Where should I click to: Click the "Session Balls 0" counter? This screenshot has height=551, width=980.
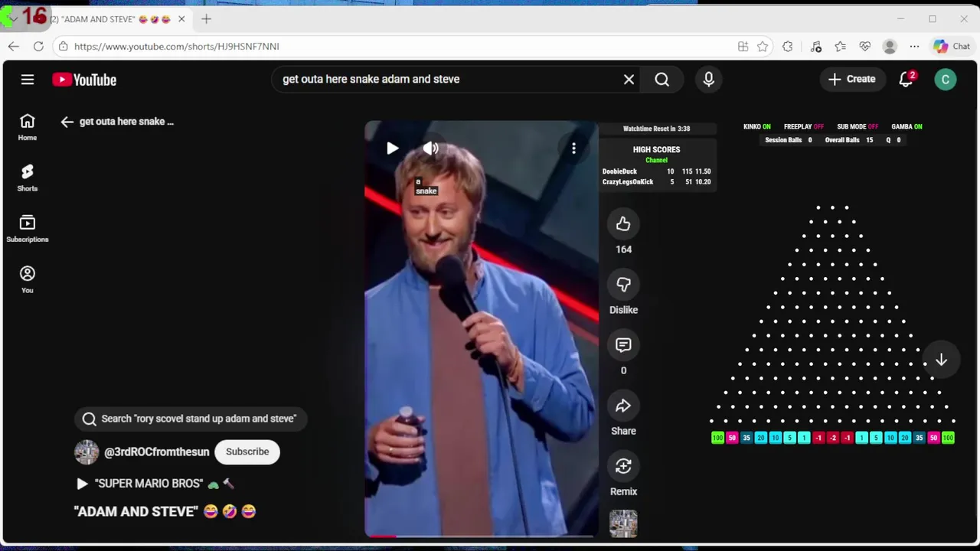tap(788, 141)
